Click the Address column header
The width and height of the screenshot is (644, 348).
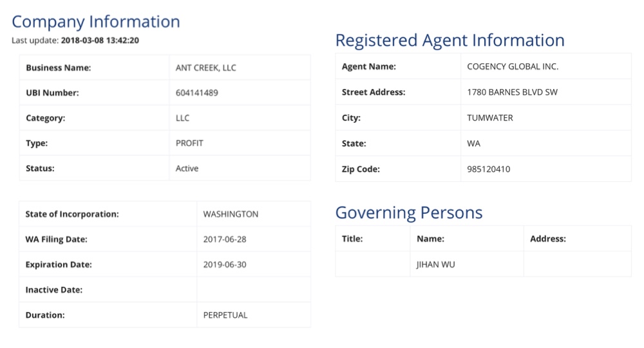pos(547,238)
